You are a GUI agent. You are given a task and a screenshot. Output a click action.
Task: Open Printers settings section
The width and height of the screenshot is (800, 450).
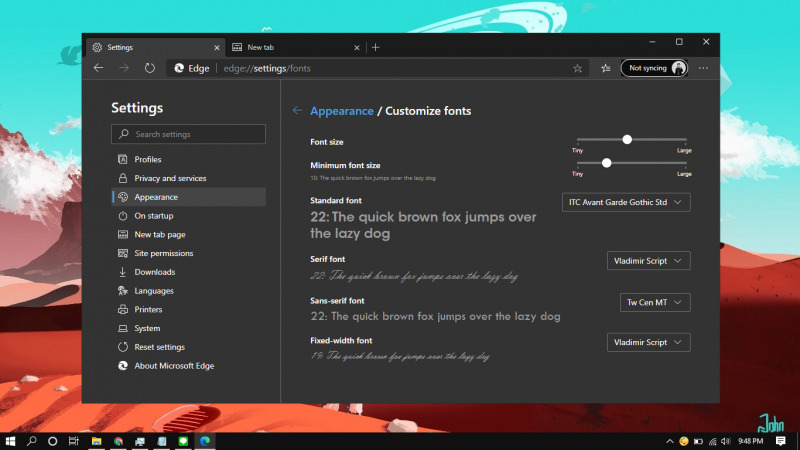coord(189,310)
